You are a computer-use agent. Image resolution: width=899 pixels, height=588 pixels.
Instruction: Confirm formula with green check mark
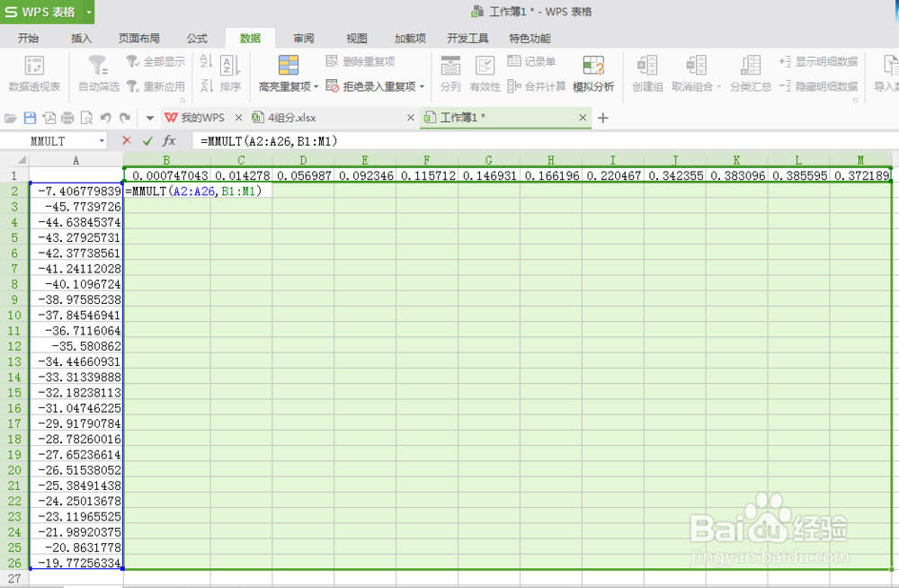point(148,140)
